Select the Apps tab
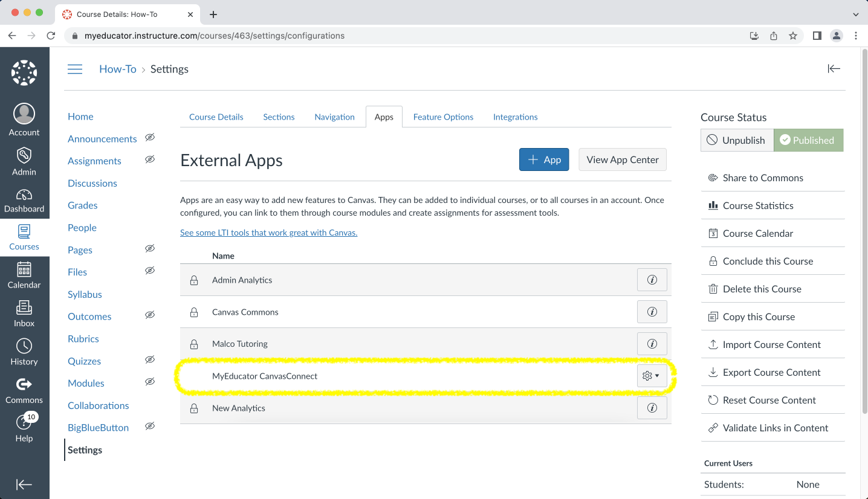Screen dimensions: 868x499 point(384,117)
